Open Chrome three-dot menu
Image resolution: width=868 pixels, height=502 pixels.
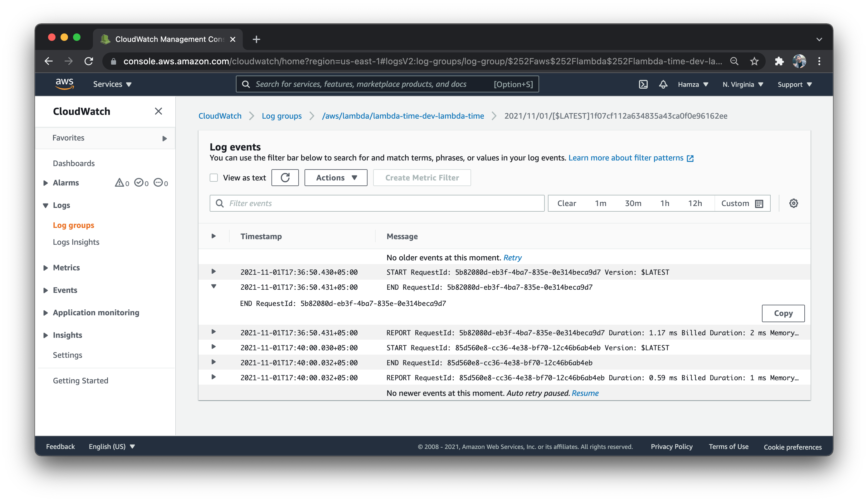click(819, 61)
